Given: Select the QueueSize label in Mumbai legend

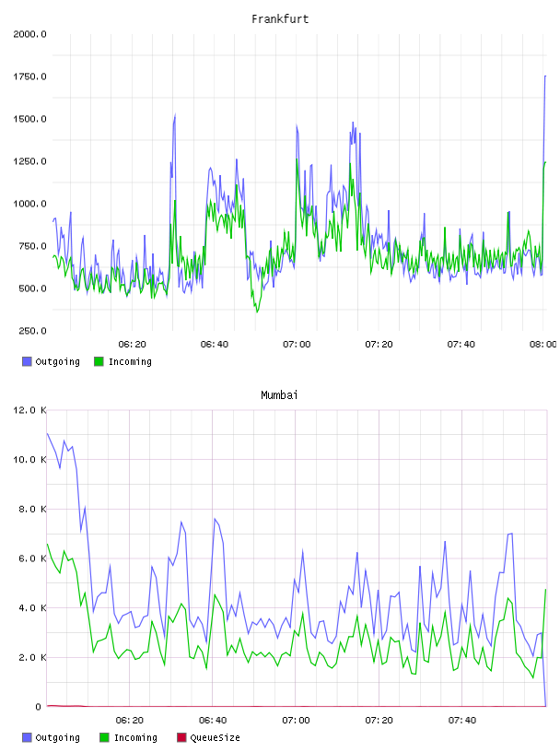Looking at the screenshot, I should pos(215,737).
